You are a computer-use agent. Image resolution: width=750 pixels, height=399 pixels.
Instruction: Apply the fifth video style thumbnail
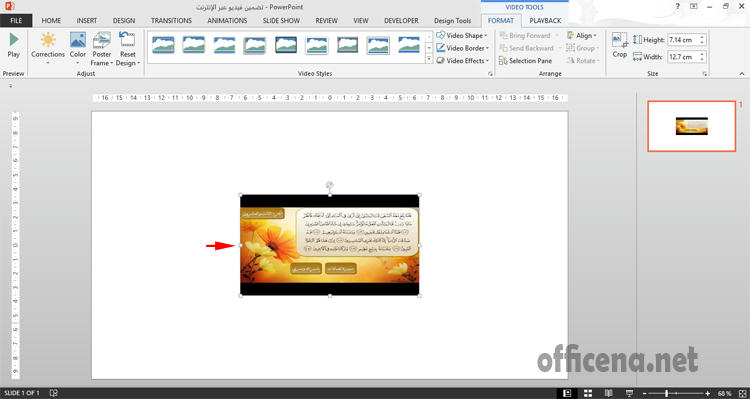click(x=286, y=45)
